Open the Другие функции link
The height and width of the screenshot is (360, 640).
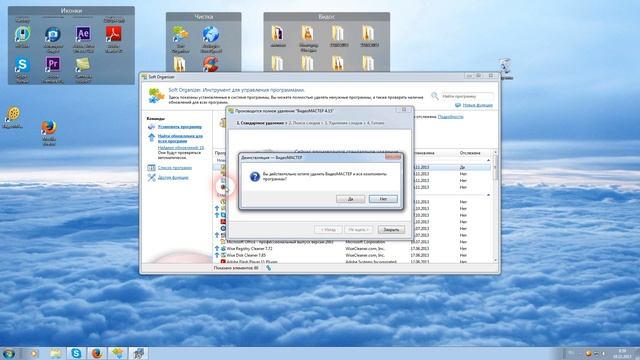(x=173, y=178)
